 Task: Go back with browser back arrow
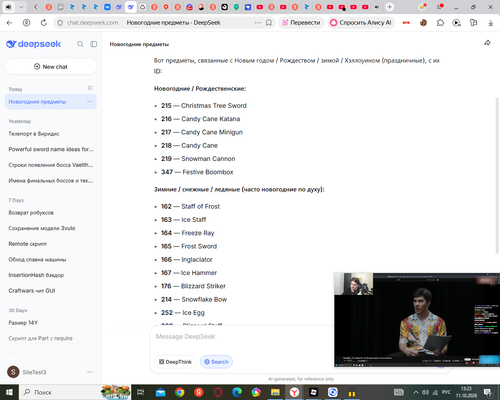9,23
